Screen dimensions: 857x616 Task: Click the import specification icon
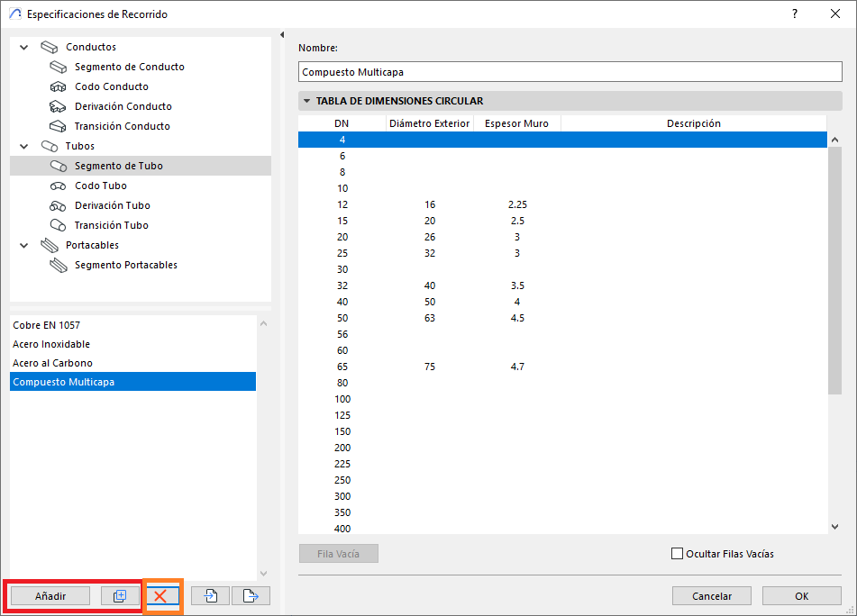pyautogui.click(x=210, y=596)
